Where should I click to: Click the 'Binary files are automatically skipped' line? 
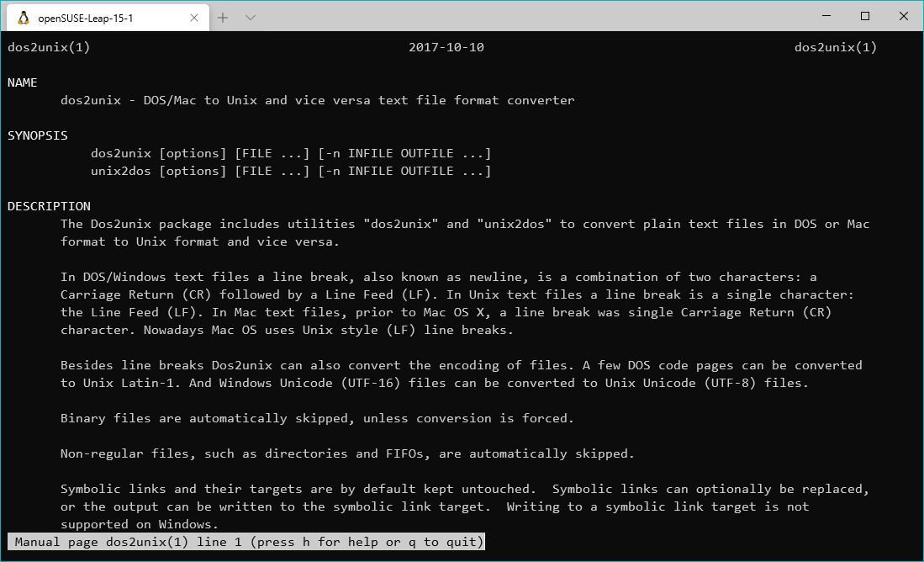tap(317, 418)
